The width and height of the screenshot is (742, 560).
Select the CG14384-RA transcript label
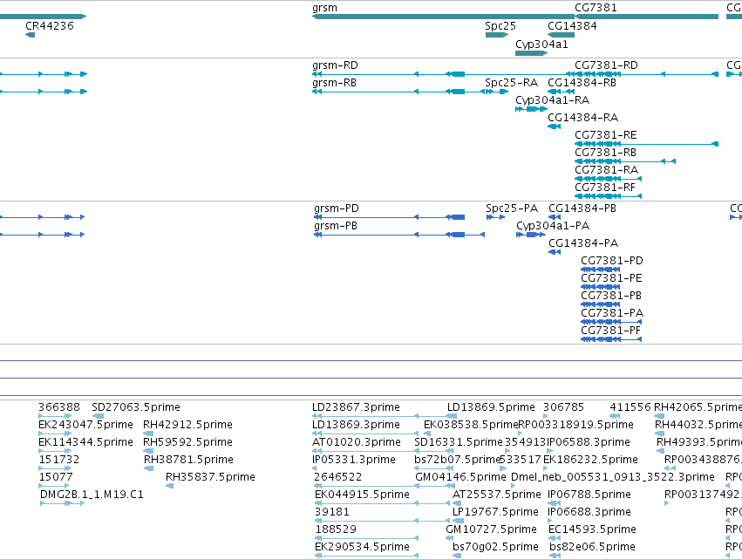pos(583,118)
